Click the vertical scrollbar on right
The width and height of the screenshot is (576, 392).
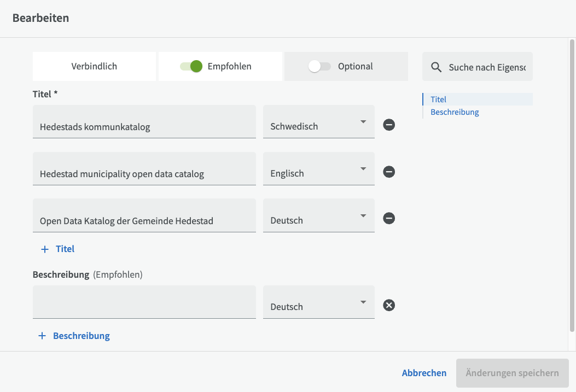coord(572,186)
